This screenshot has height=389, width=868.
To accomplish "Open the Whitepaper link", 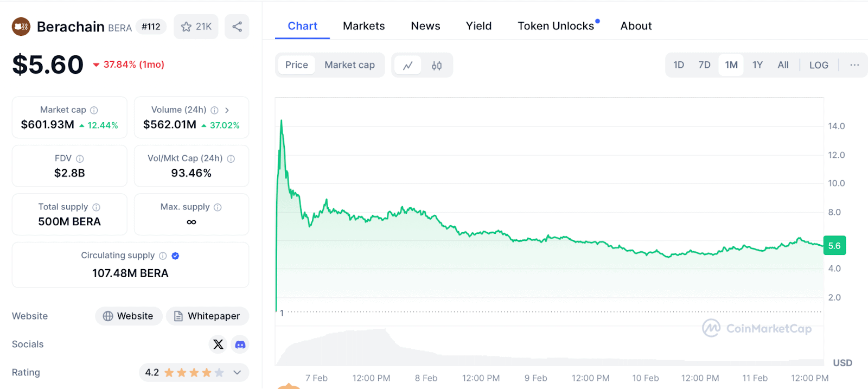I will coord(207,316).
